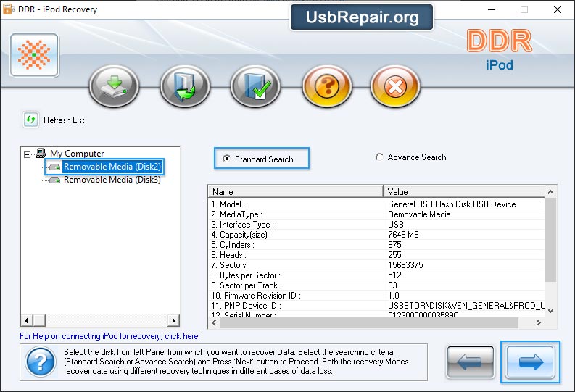The image size is (575, 392).
Task: Click 'General USB Flash Disk USB Device' value
Action: 452,204
